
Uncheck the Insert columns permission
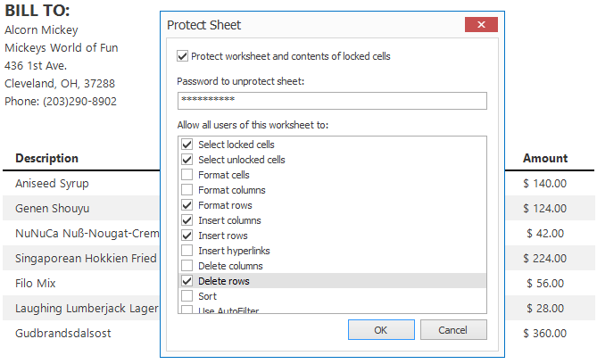point(187,220)
